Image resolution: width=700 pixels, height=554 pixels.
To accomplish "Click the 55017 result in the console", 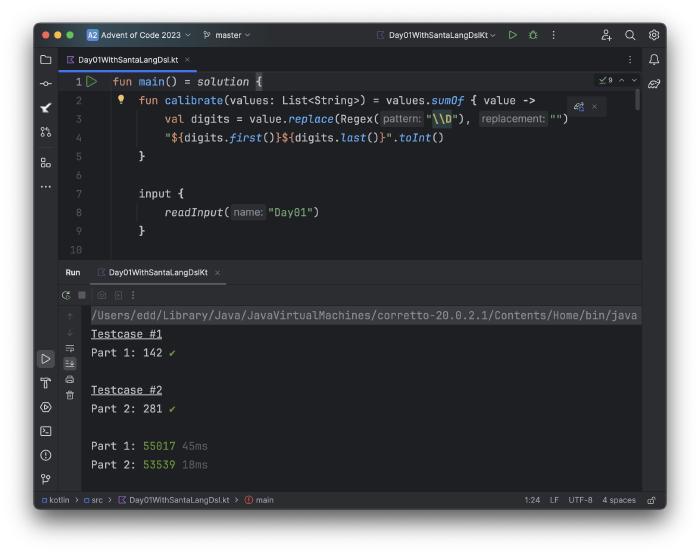I will pos(159,446).
